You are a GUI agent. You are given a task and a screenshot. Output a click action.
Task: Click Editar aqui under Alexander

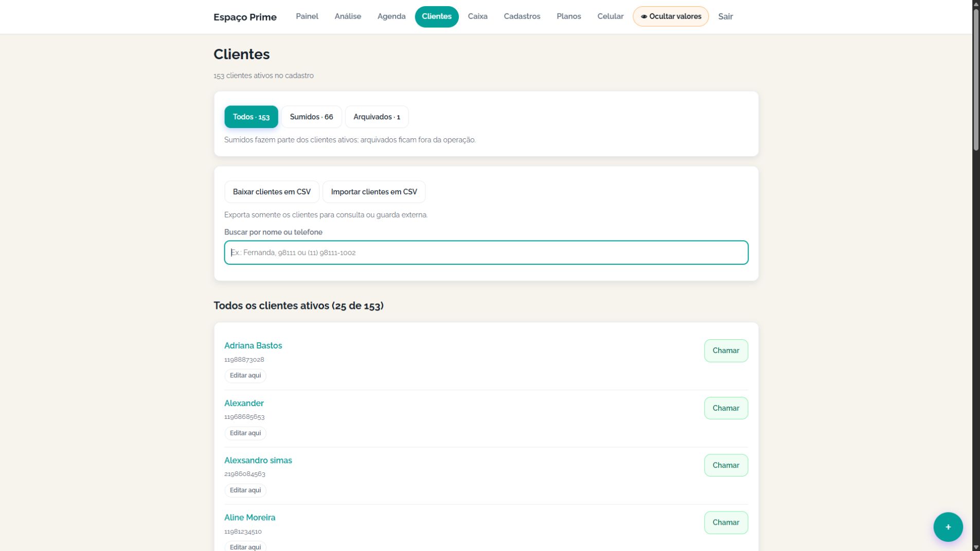(x=245, y=433)
